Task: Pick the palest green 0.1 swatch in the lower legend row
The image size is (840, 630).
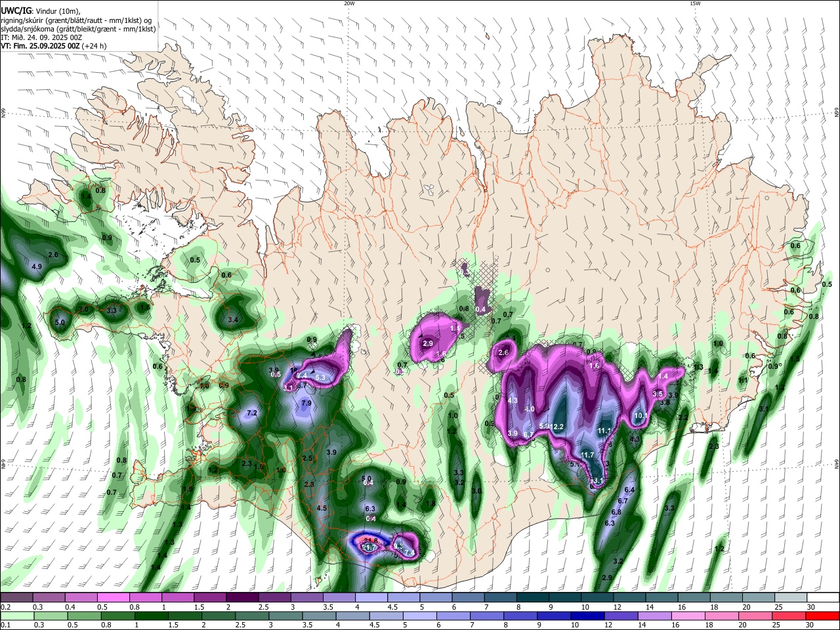Action: [x=16, y=615]
